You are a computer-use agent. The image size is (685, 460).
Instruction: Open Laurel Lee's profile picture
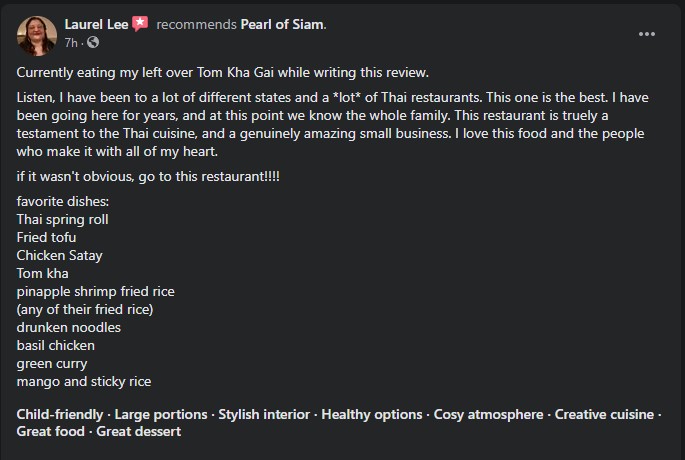[36, 34]
